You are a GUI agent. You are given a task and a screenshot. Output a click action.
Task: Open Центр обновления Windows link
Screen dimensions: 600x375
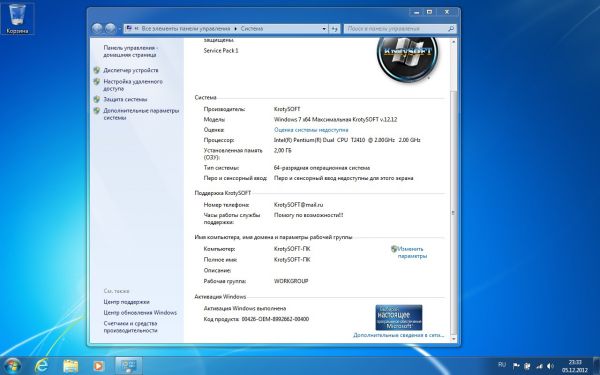click(x=140, y=313)
